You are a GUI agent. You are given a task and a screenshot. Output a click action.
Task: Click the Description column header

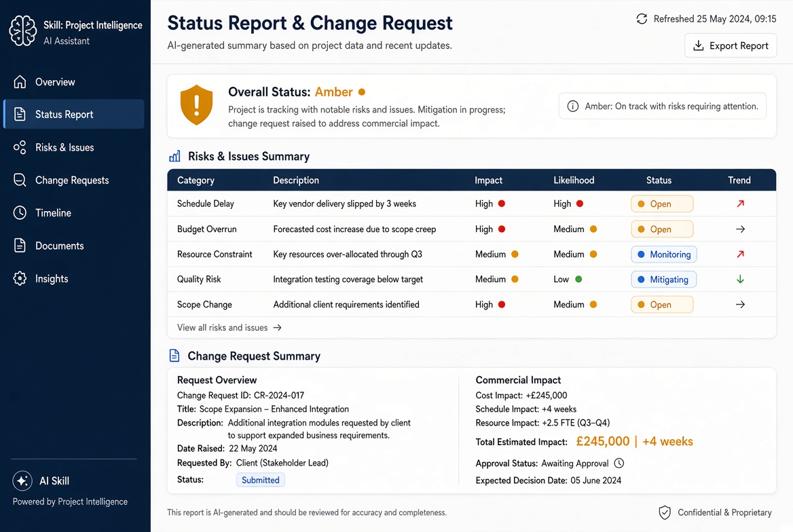[x=296, y=180]
